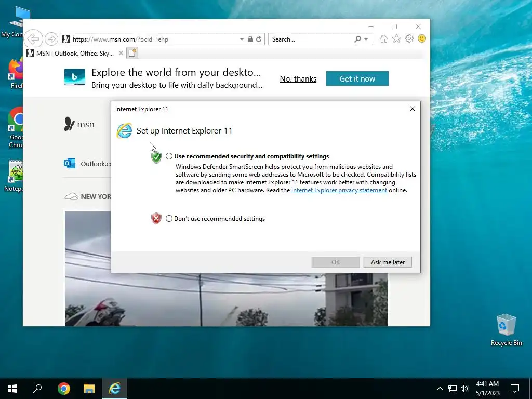This screenshot has width=532, height=399.
Task: Click the IE forward navigation arrow
Action: pyautogui.click(x=51, y=39)
